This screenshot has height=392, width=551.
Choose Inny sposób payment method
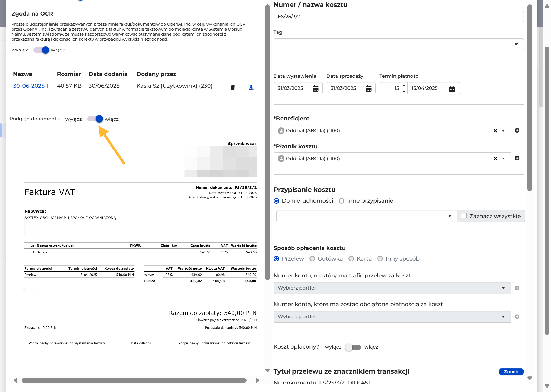click(380, 259)
